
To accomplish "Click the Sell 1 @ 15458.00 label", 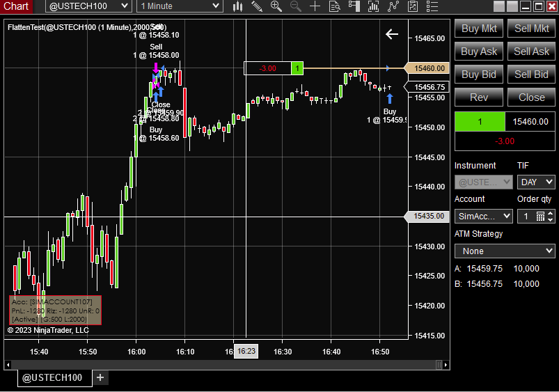I will (x=156, y=51).
